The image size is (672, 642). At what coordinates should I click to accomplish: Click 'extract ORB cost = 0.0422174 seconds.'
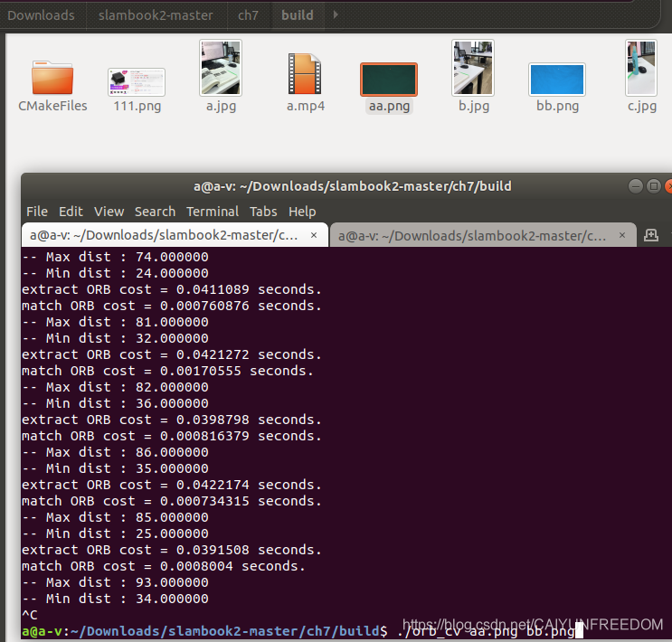(x=172, y=486)
